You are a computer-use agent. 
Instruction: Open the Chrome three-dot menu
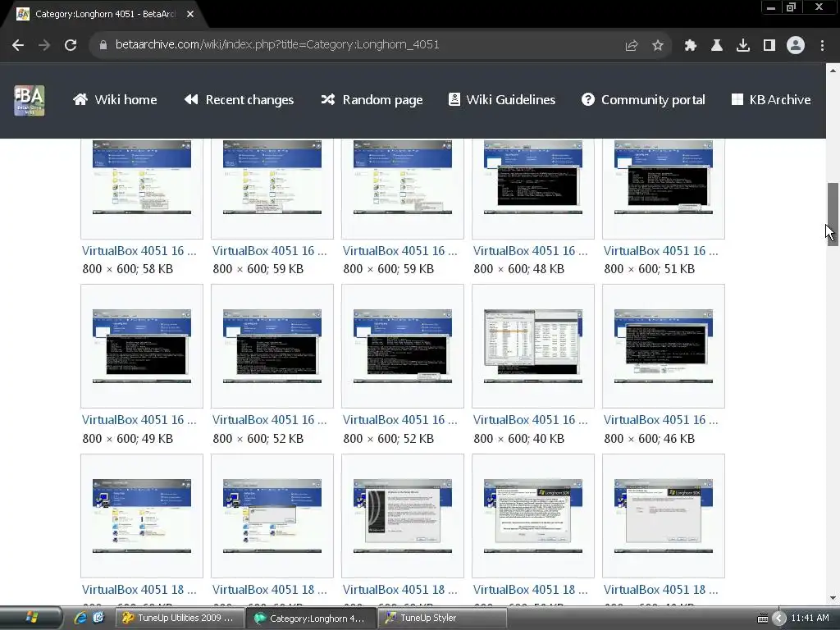click(822, 46)
